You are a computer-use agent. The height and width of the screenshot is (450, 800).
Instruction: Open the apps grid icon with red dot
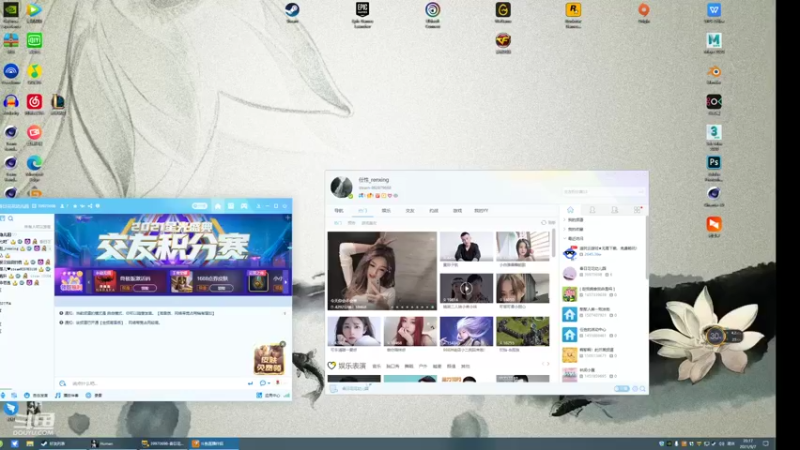637,210
